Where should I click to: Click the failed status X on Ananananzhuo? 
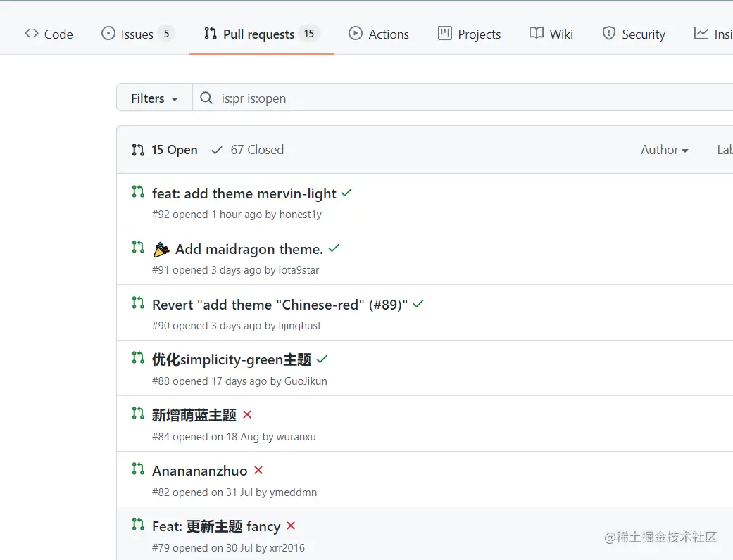tap(258, 470)
